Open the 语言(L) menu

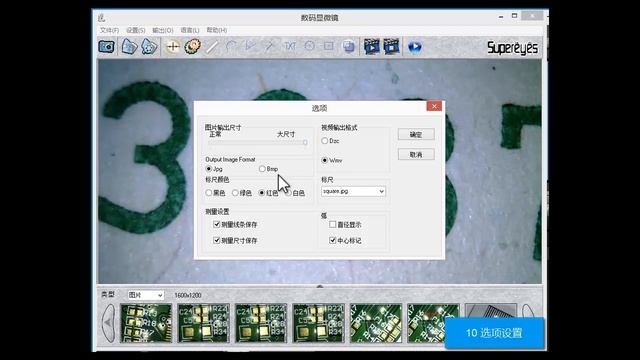190,30
